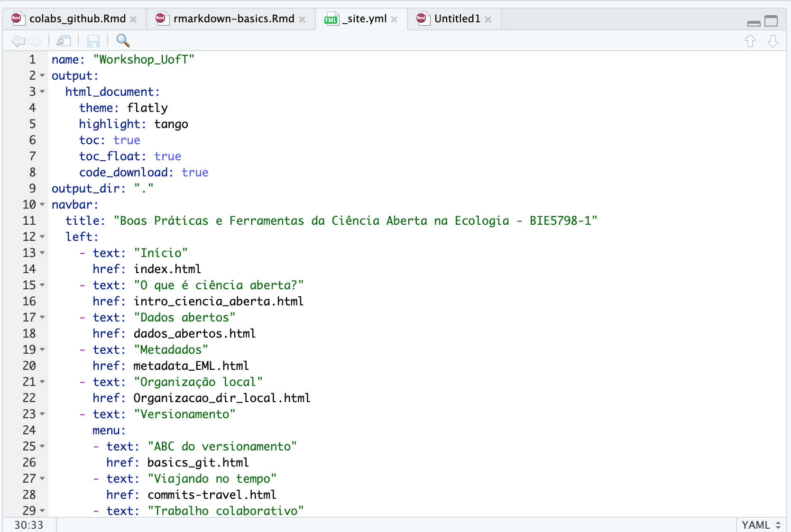Collapse Versionamento fold at line 23
Image resolution: width=791 pixels, height=532 pixels.
pyautogui.click(x=42, y=414)
